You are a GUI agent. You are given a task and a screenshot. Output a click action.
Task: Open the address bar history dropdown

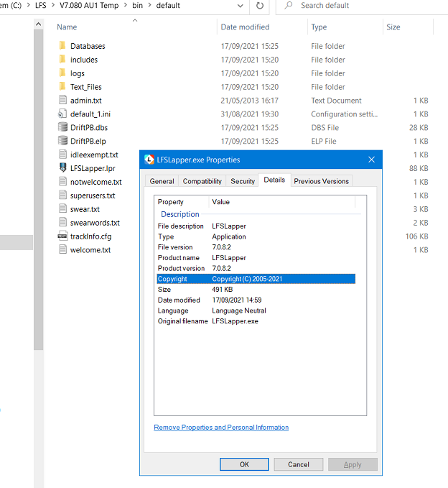(x=240, y=6)
